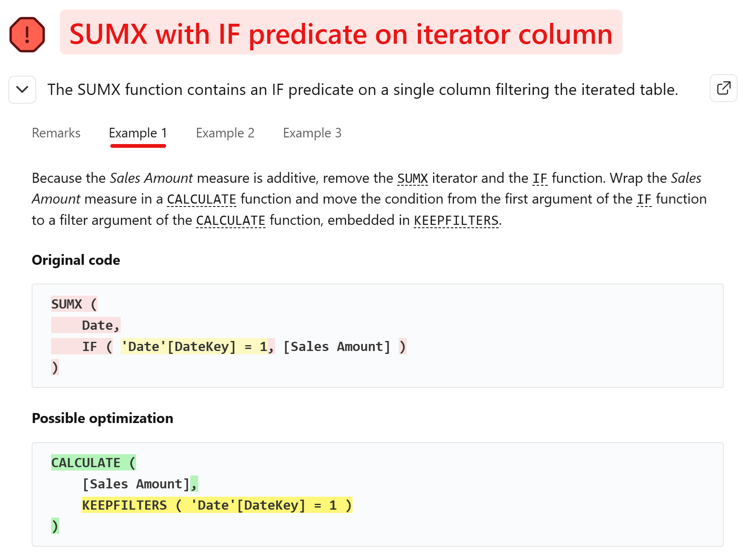Click the SUMX with IF predicate title
This screenshot has height=560, width=743.
tap(341, 33)
